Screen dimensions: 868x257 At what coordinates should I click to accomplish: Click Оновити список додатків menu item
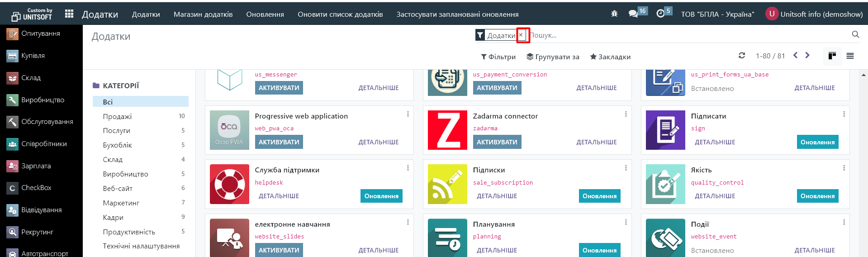coord(340,14)
